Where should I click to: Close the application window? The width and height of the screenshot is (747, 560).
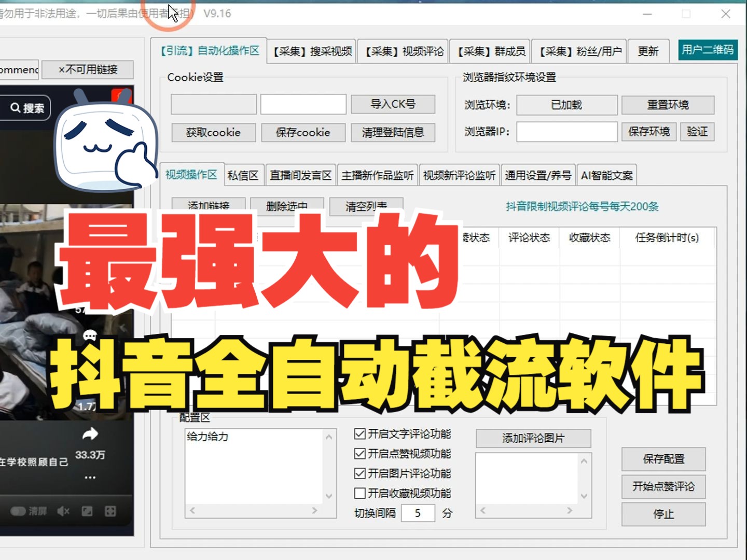coord(726,14)
